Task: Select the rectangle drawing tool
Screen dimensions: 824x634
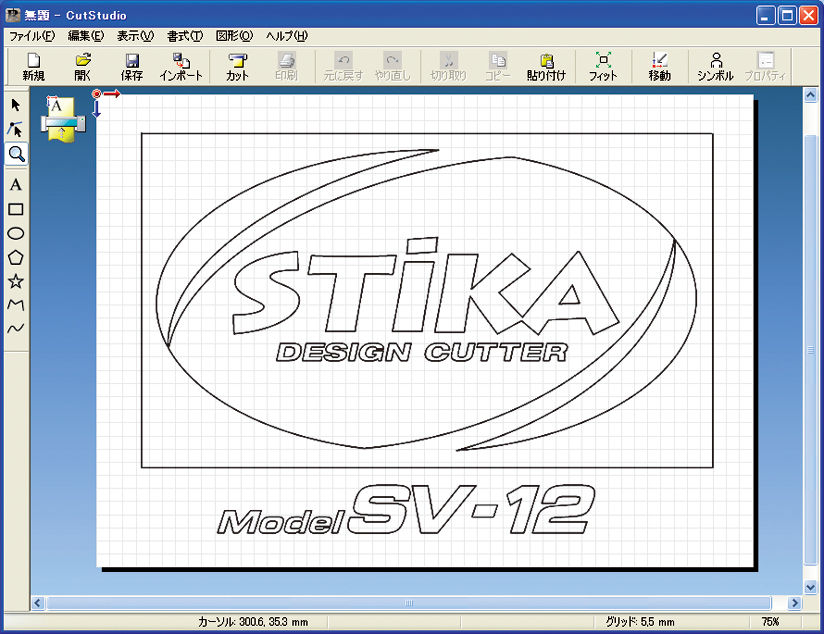Action: [x=16, y=209]
